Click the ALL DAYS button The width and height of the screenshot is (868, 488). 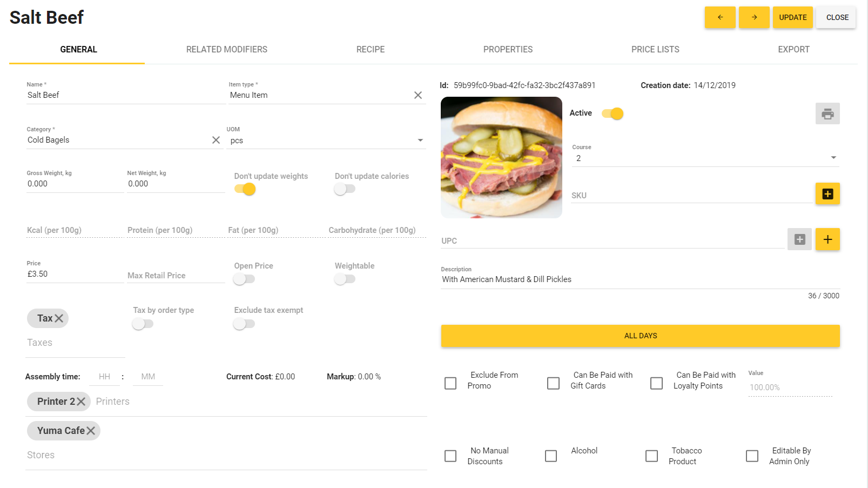point(640,335)
